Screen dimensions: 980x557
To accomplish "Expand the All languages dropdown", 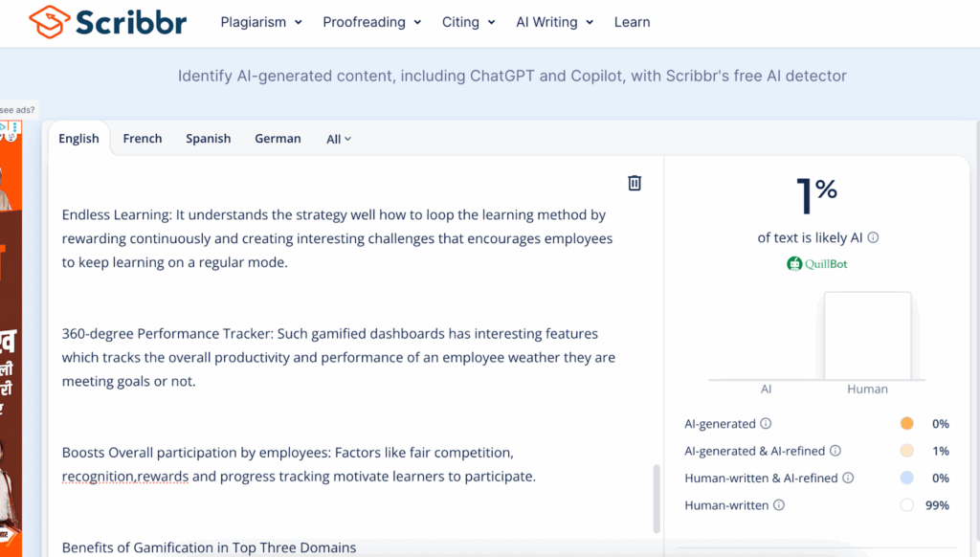I will pyautogui.click(x=339, y=139).
